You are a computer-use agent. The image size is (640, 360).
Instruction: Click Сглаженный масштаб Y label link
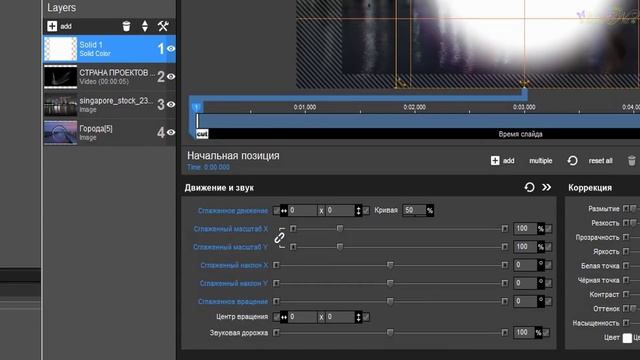230,247
